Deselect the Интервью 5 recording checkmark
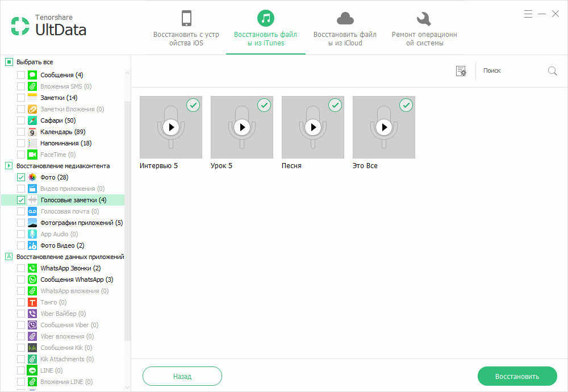 193,105
